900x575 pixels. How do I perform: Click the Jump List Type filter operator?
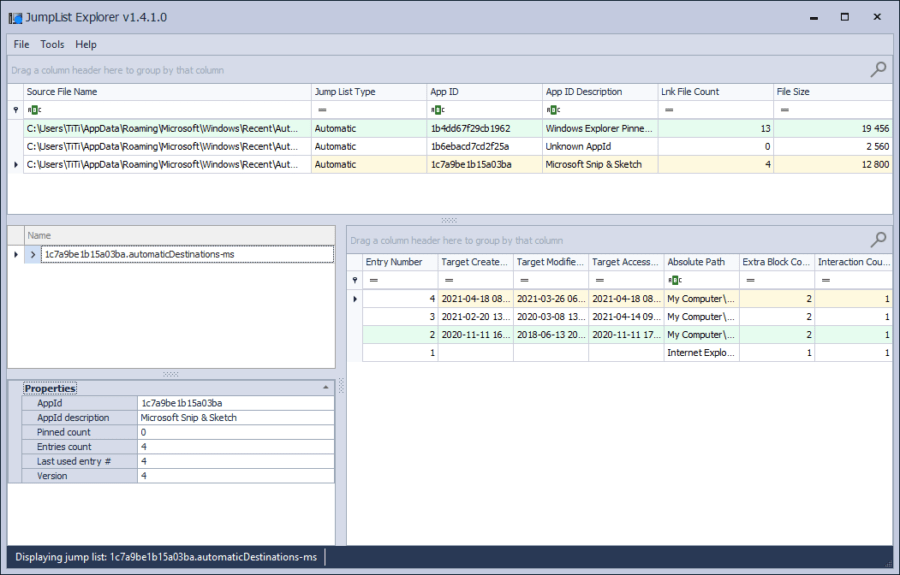(x=322, y=110)
